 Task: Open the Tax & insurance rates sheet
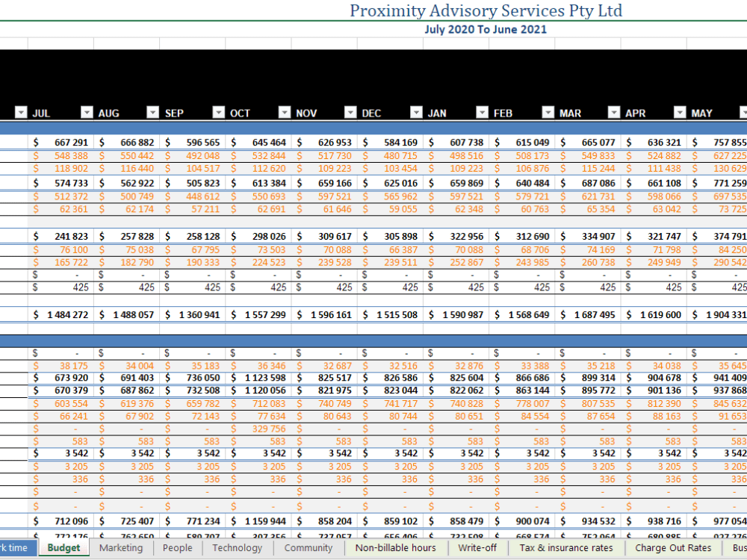(x=567, y=547)
